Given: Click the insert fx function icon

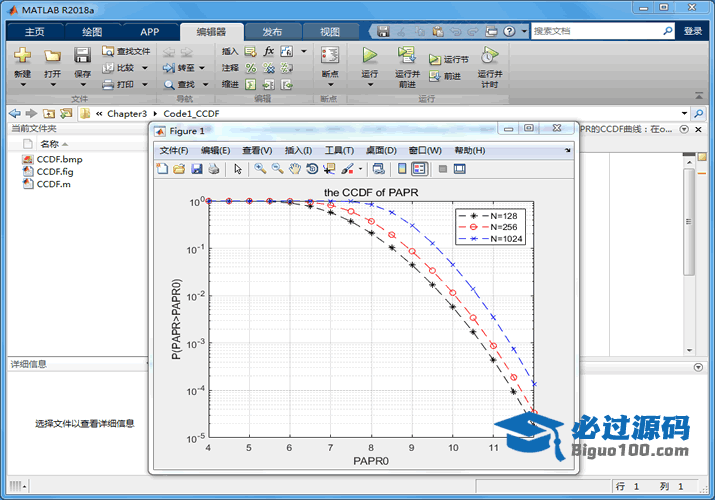Looking at the screenshot, I should point(269,51).
